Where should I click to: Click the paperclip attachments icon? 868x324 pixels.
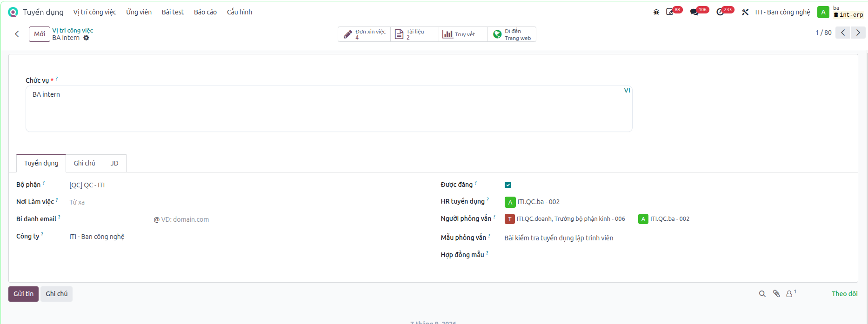(x=776, y=294)
